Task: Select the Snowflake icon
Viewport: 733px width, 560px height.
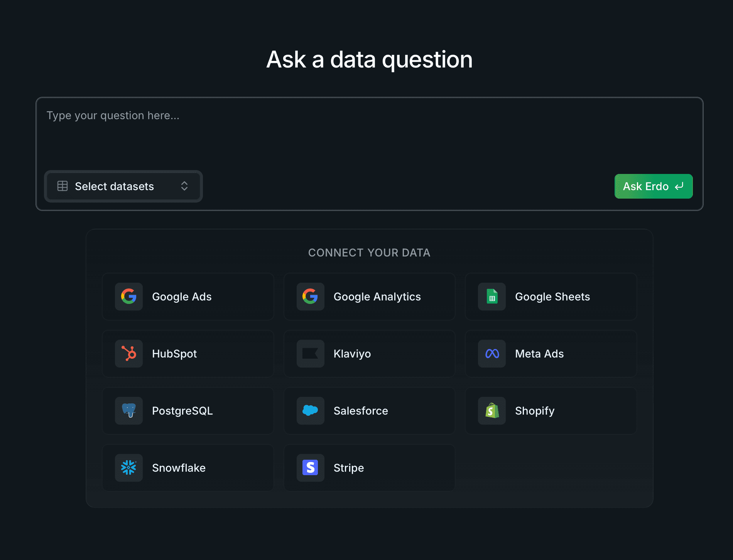Action: pos(128,468)
